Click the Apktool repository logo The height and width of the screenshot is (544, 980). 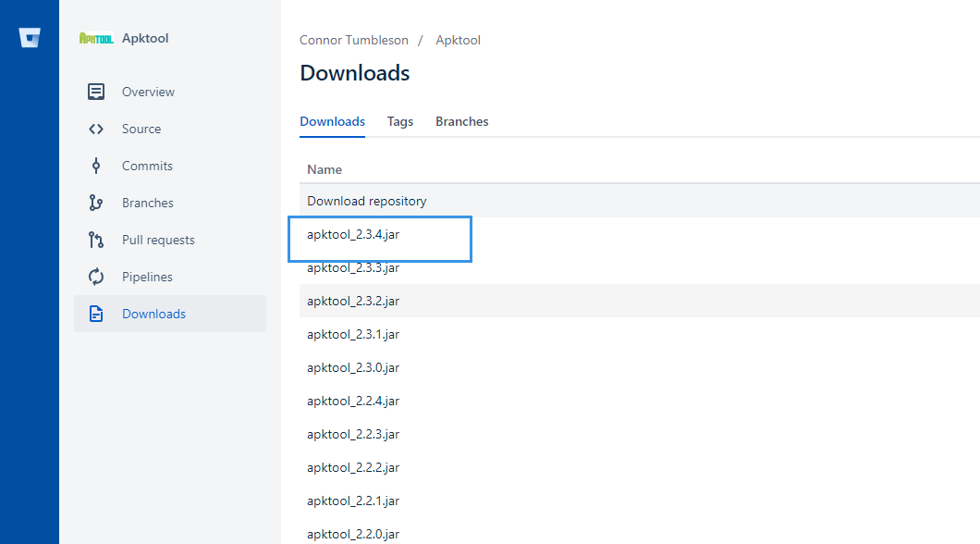click(x=96, y=38)
